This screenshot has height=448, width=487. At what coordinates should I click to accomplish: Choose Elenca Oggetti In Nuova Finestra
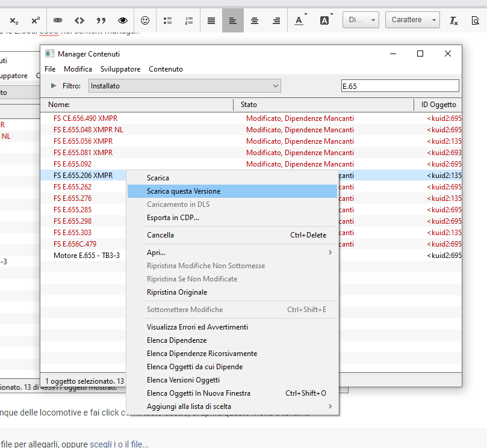click(232, 393)
